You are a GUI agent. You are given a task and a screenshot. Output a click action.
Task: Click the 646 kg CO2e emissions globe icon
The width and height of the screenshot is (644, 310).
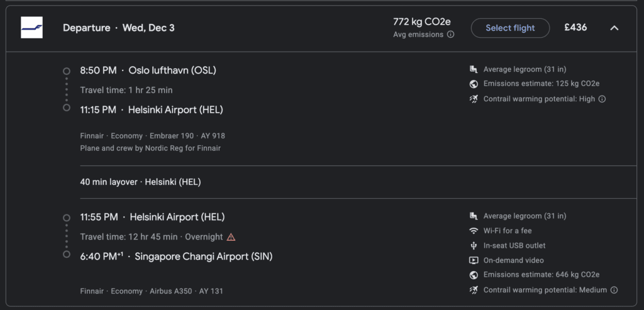(x=474, y=275)
